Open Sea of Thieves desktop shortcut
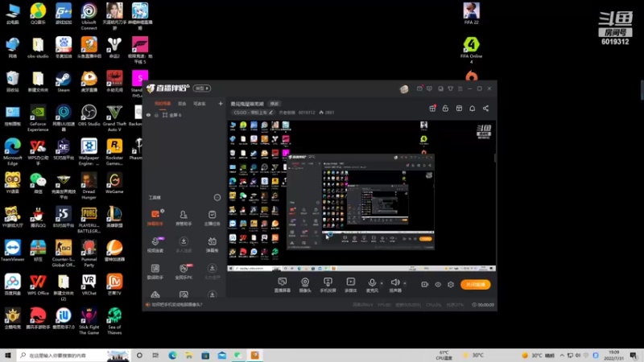 point(114,321)
